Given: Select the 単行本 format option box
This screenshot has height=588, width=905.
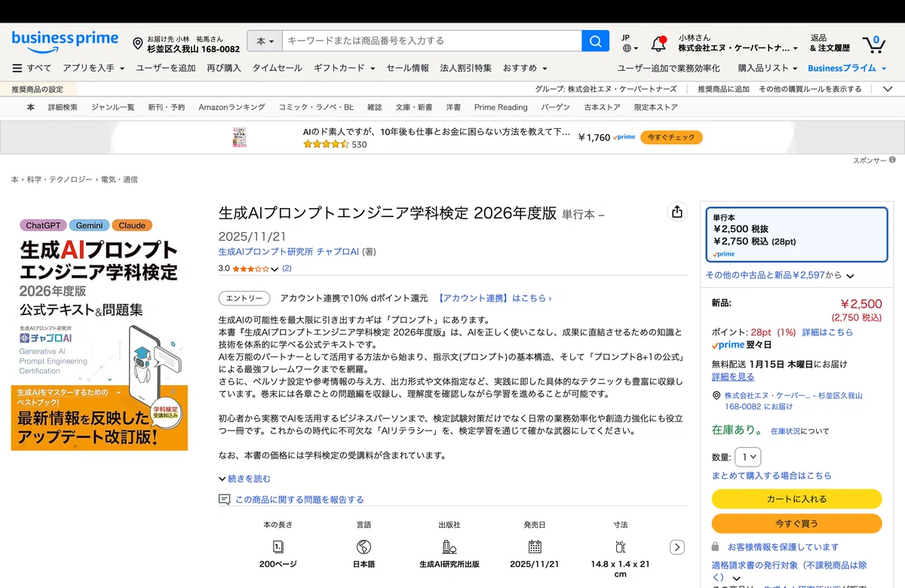Looking at the screenshot, I should click(x=795, y=235).
